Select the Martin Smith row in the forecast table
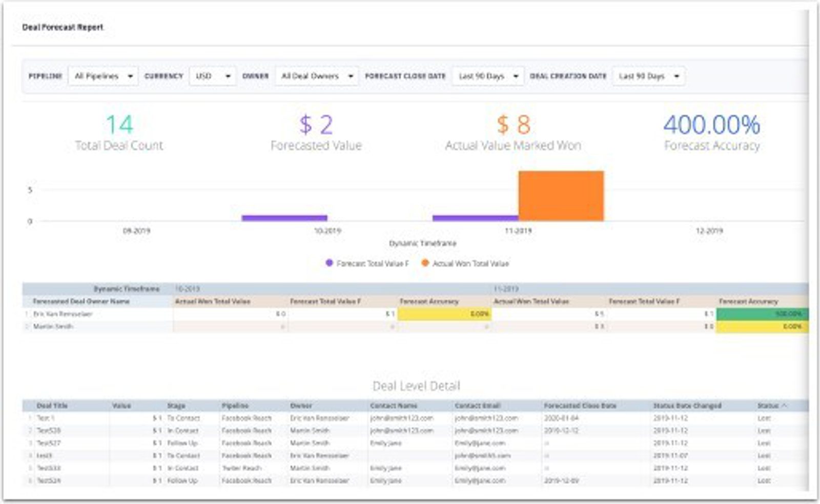Screen dimensions: 820x504 point(53,327)
